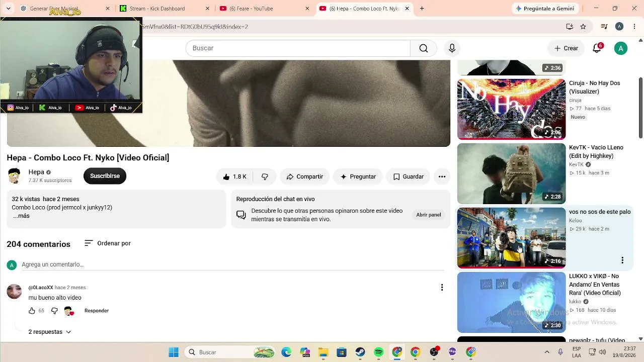Open @0LacoXX commenter avatar
The width and height of the screenshot is (644, 362).
pyautogui.click(x=14, y=292)
